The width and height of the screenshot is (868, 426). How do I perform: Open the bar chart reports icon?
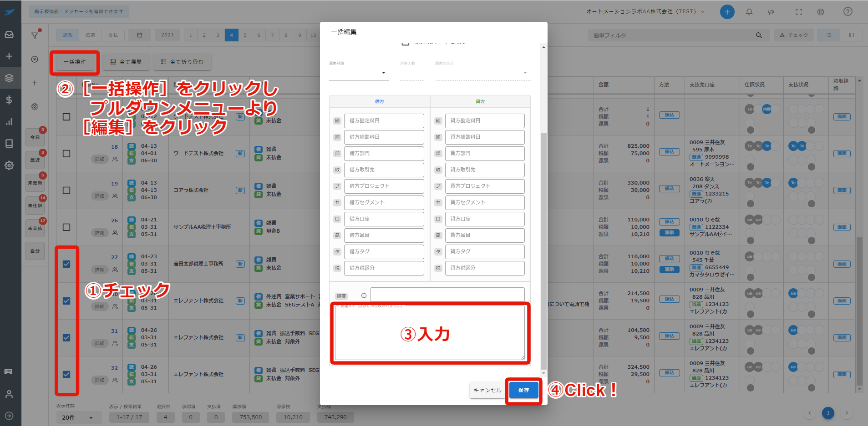(9, 122)
